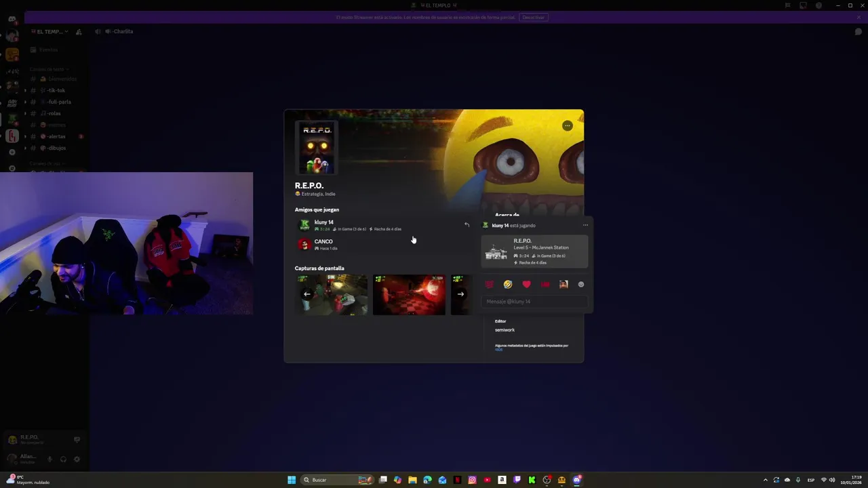Open user settings gear icon
This screenshot has width=868, height=488.
(x=77, y=459)
